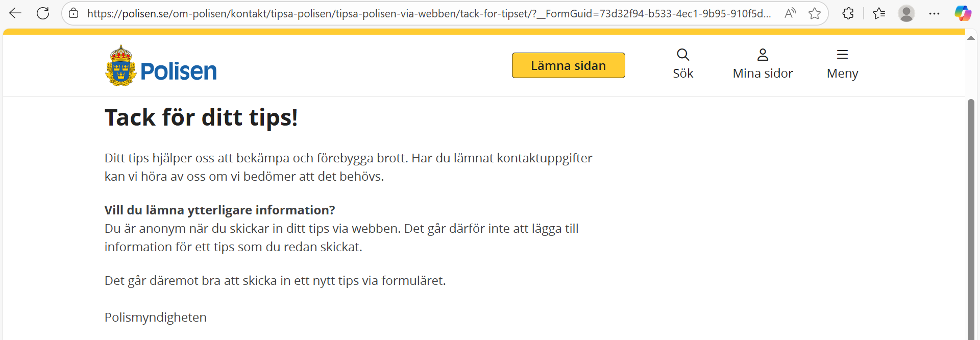Open the Favorites list icon

click(879, 13)
